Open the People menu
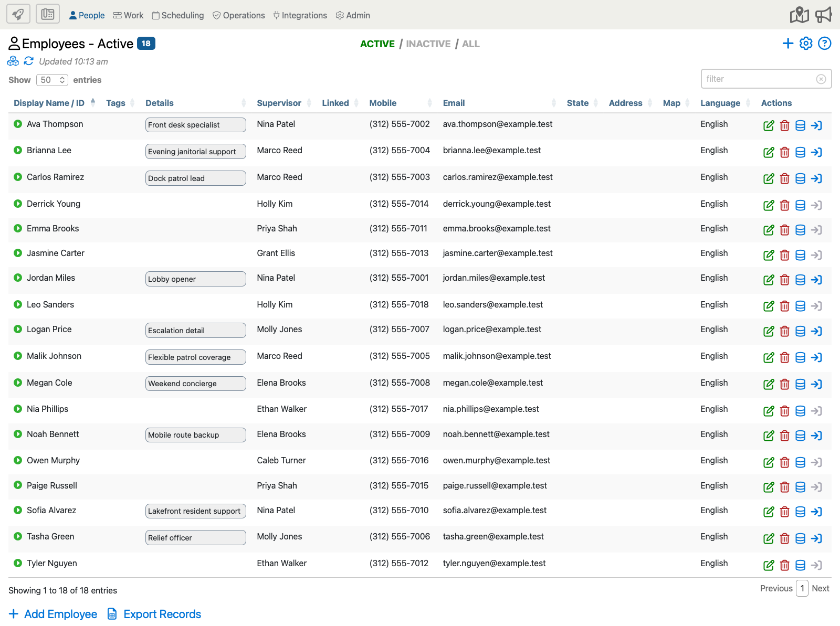Screen dimensions: 840x626 coord(87,15)
